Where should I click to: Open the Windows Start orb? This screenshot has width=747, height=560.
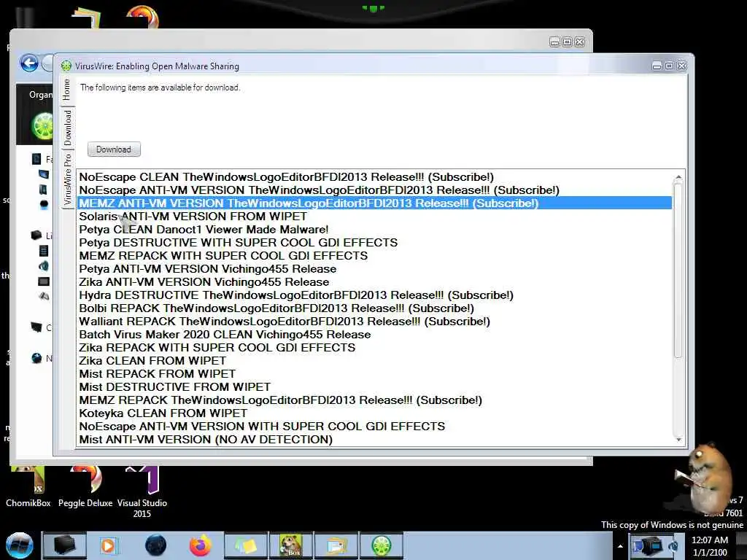point(19,545)
